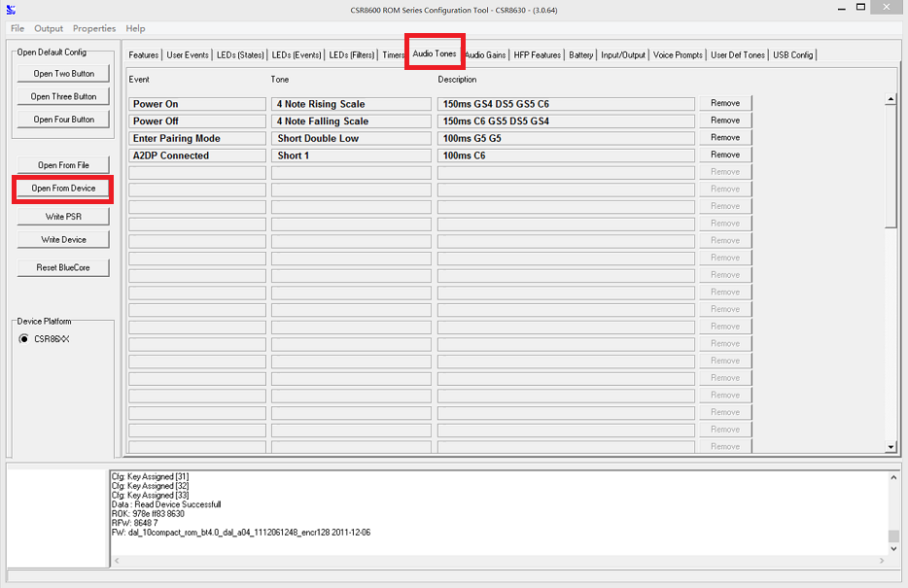Load the Open Two Button default config
908x588 pixels.
[63, 74]
